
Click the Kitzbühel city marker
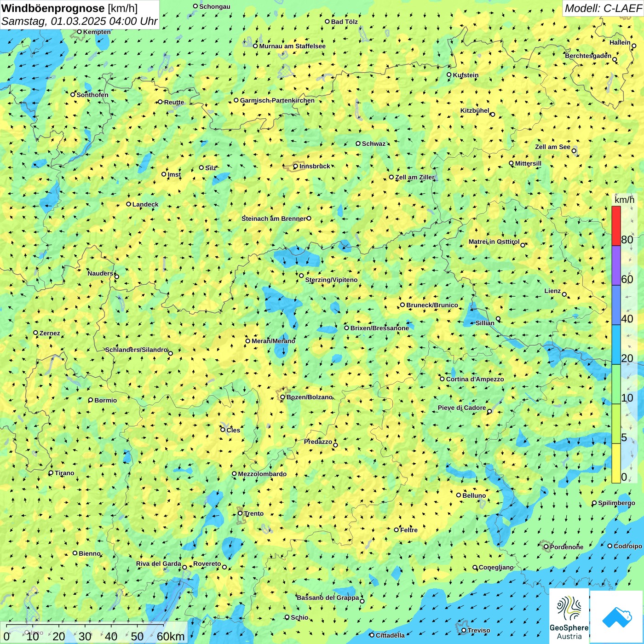(493, 115)
